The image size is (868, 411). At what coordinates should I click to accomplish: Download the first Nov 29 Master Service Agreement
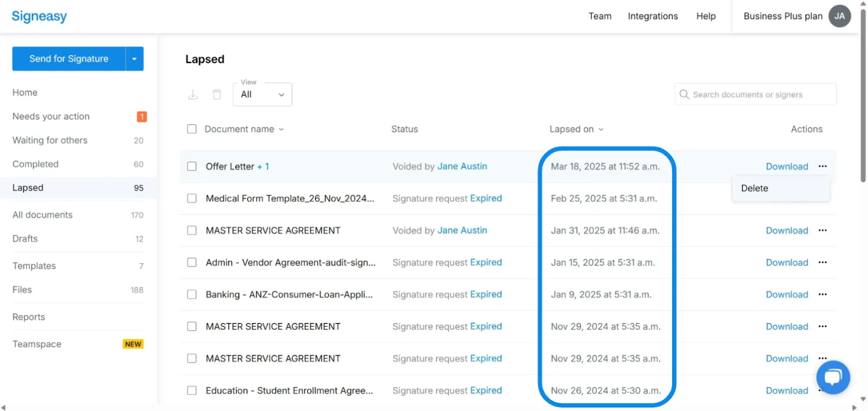[x=787, y=327]
